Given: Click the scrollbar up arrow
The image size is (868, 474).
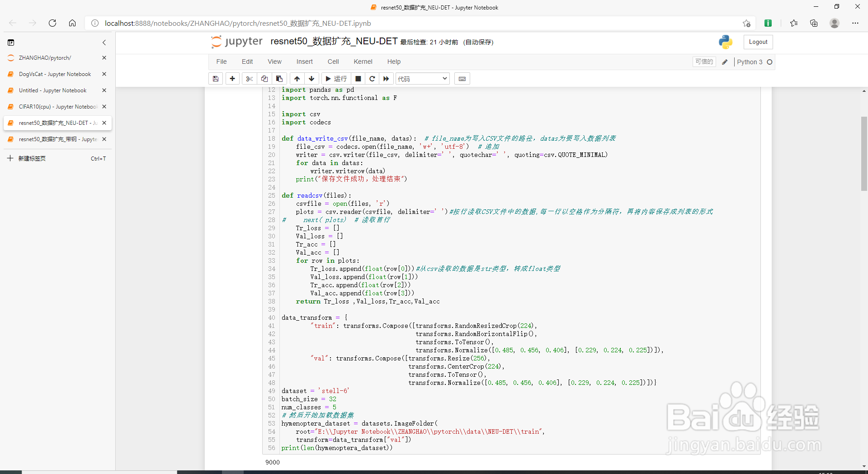Looking at the screenshot, I should [864, 91].
